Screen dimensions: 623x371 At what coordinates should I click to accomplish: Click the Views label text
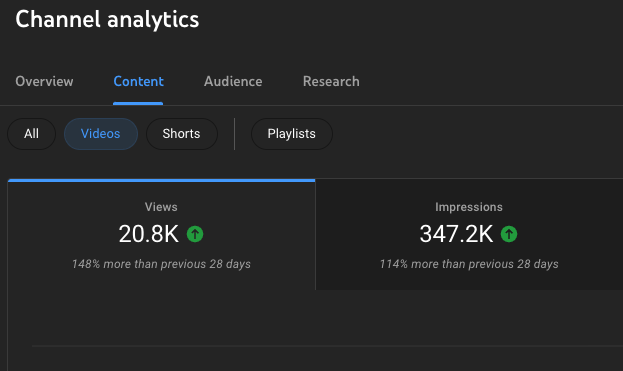(161, 207)
